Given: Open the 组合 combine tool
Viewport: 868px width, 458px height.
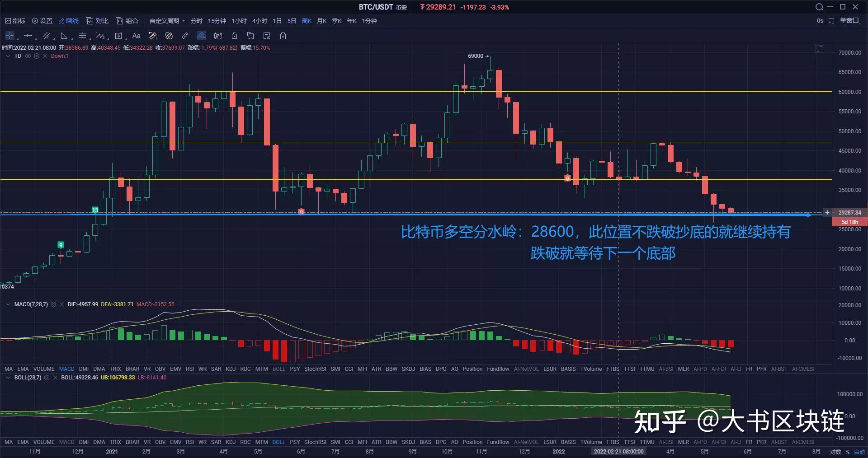Looking at the screenshot, I should pyautogui.click(x=127, y=21).
